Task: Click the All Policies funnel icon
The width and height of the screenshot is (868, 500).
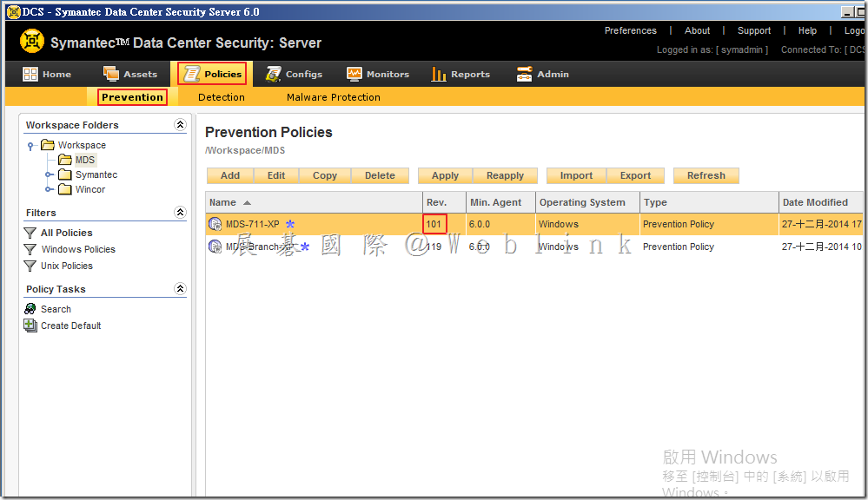Action: point(30,233)
